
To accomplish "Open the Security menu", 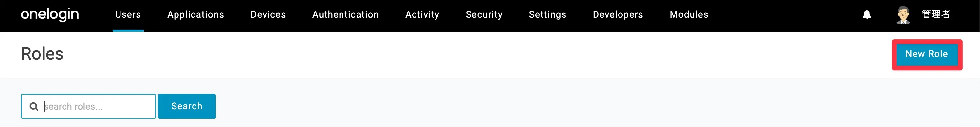I will (x=484, y=14).
